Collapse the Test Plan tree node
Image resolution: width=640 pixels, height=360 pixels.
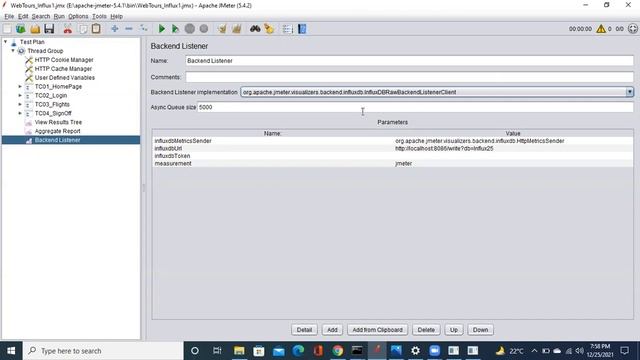tap(6, 42)
